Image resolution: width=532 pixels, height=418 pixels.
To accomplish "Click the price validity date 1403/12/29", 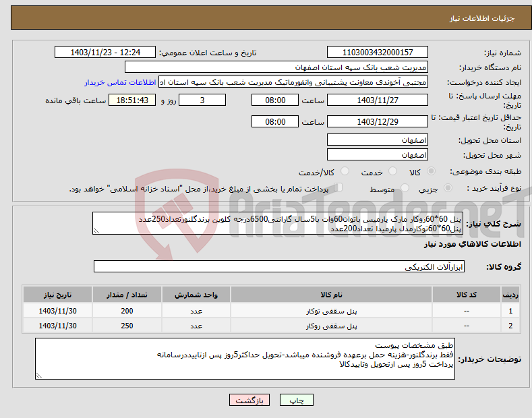I will pyautogui.click(x=378, y=121).
